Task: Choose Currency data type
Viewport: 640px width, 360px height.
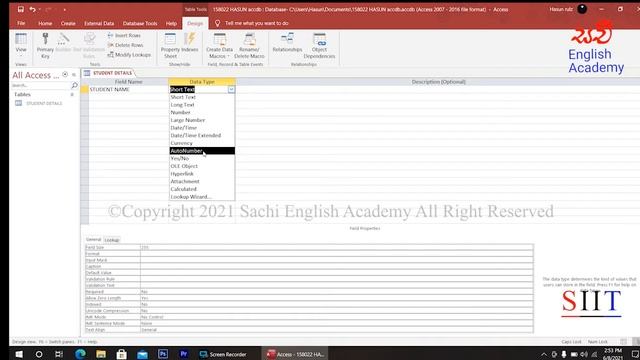Action: (x=202, y=143)
